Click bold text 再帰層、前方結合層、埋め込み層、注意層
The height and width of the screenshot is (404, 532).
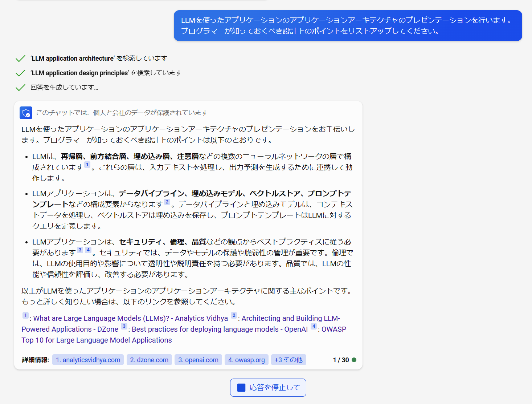[130, 157]
